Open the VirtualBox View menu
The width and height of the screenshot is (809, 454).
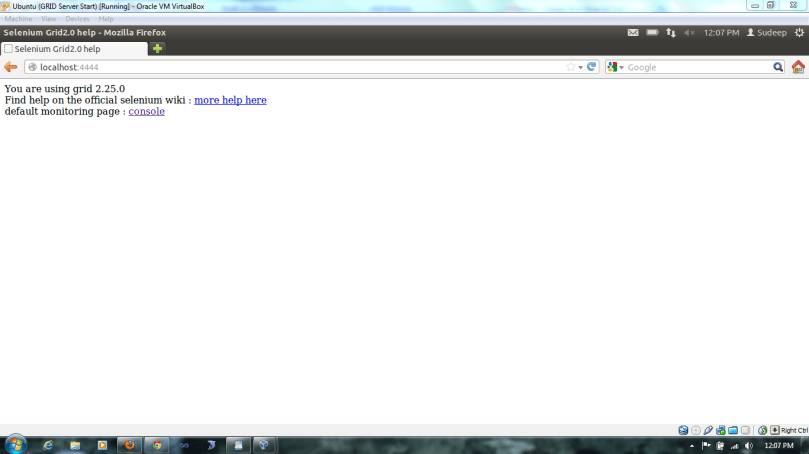click(x=48, y=19)
